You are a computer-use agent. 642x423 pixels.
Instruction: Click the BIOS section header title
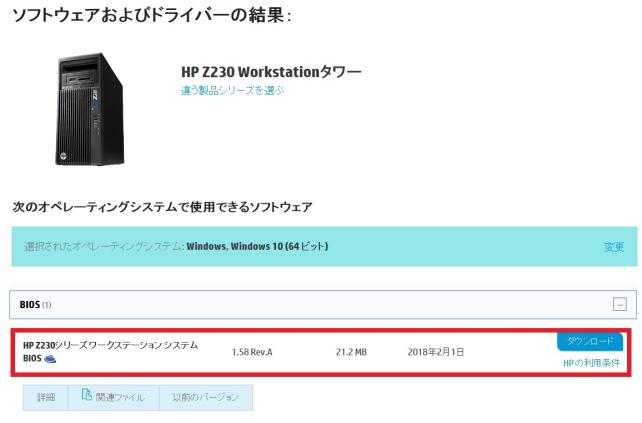point(29,305)
